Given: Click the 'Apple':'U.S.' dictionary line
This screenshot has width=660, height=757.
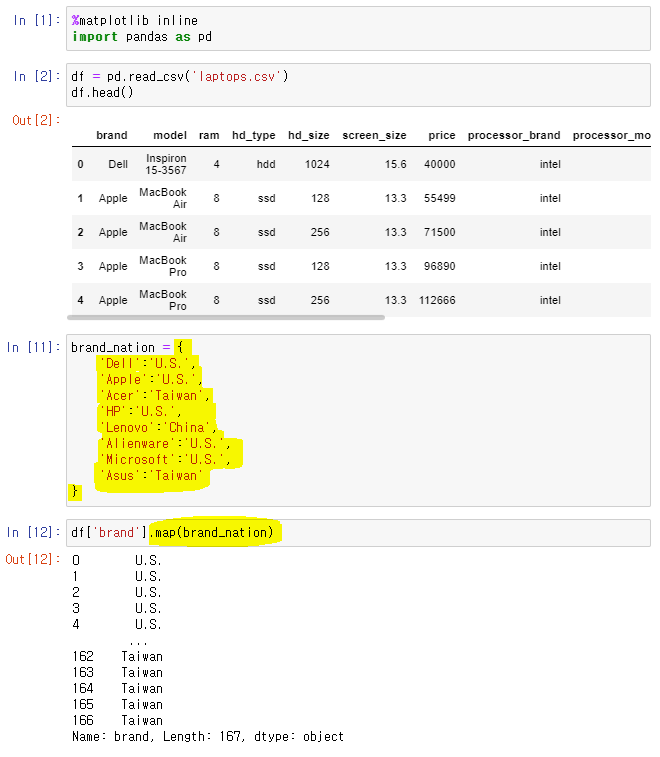Looking at the screenshot, I should (x=151, y=379).
